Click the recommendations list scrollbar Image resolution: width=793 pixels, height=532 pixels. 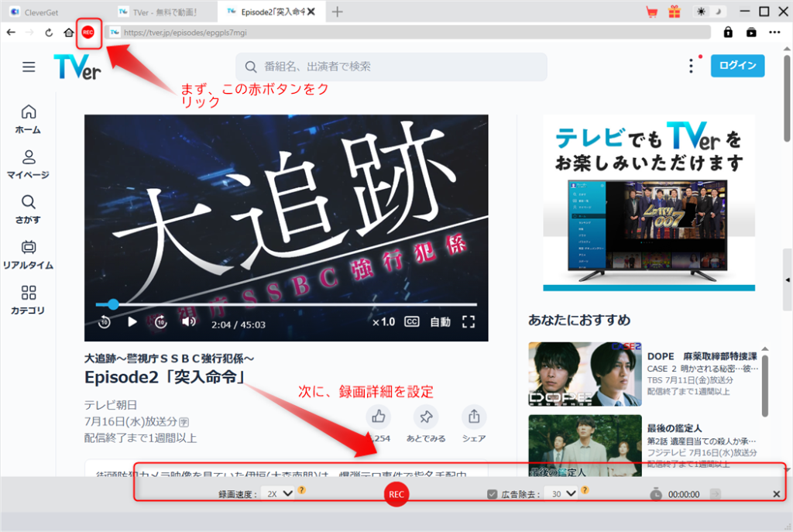764,387
